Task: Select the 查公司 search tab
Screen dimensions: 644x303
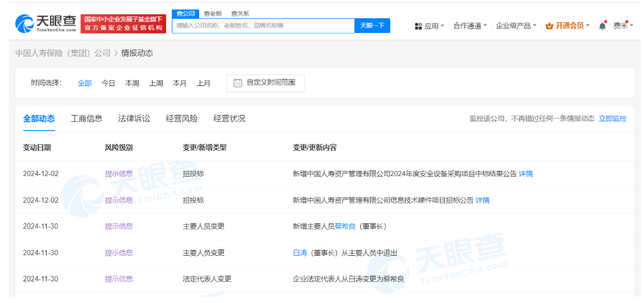Action: (x=185, y=14)
